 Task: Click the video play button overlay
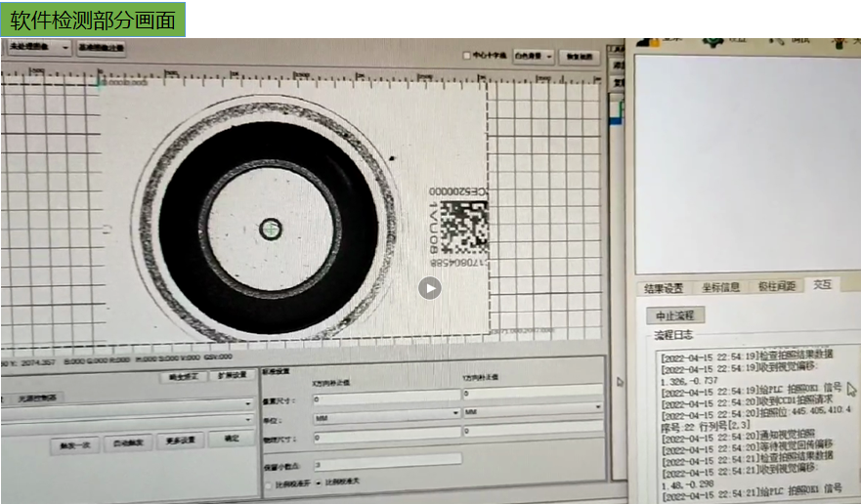pos(429,288)
